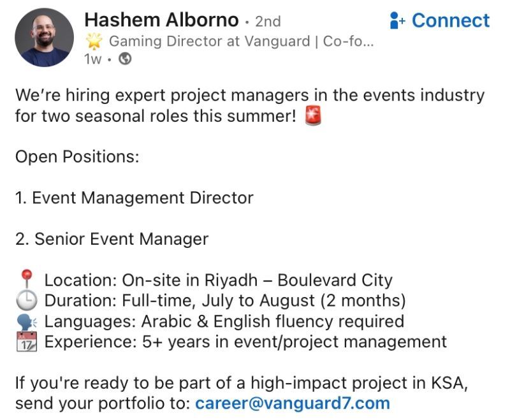The height and width of the screenshot is (420, 510).
Task: Click the career@vanguard7.com email link
Action: coord(293,403)
